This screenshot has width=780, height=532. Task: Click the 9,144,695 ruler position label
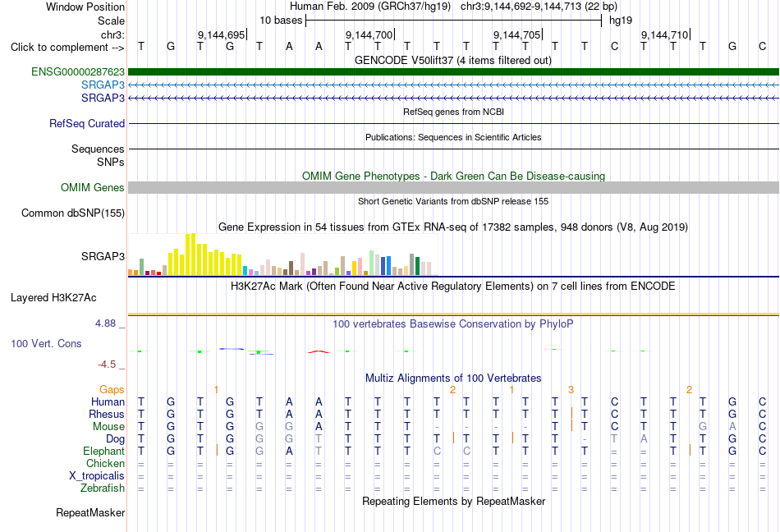point(222,34)
